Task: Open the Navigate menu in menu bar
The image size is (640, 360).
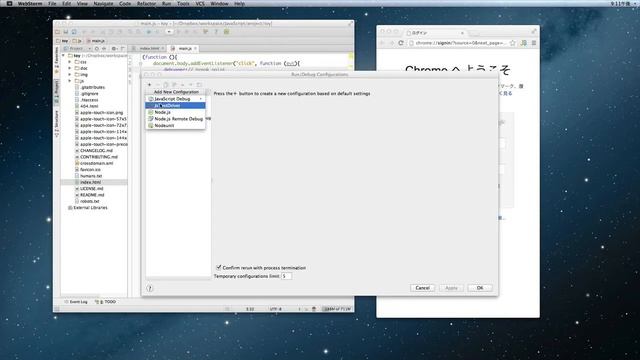Action: pos(103,3)
